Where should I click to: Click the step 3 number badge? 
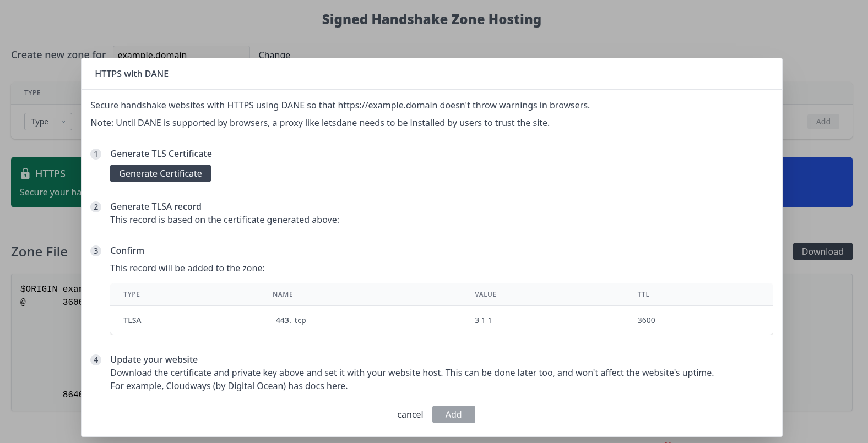pos(96,251)
